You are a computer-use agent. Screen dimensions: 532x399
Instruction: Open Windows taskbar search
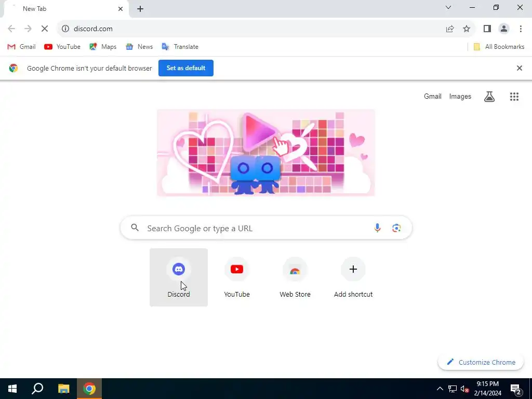[37, 389]
